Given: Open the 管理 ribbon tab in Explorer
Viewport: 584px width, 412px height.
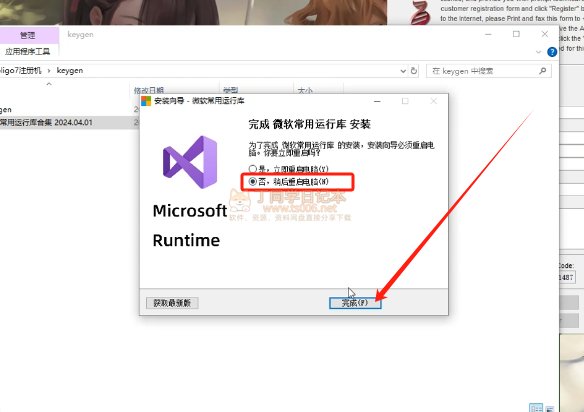Looking at the screenshot, I should click(28, 35).
